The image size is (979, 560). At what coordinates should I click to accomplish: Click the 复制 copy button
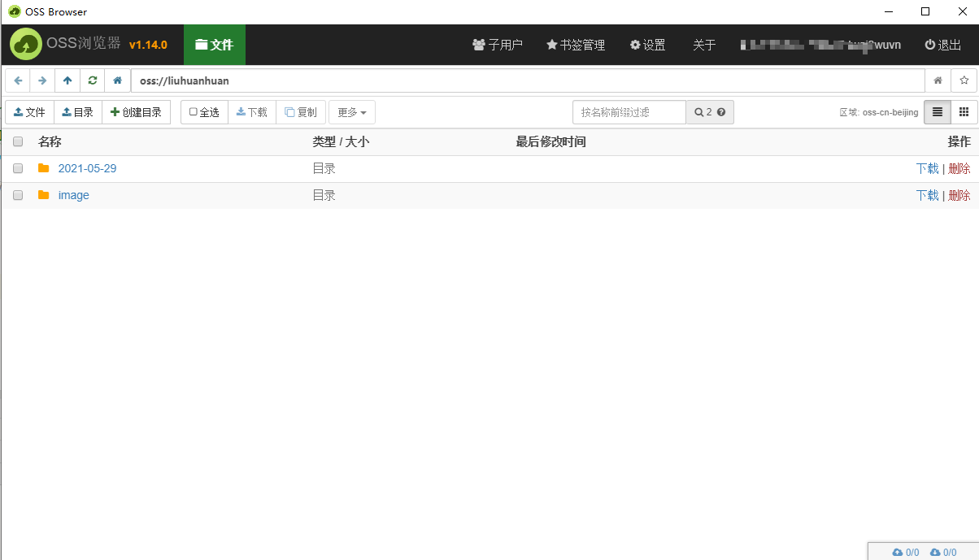click(x=301, y=112)
